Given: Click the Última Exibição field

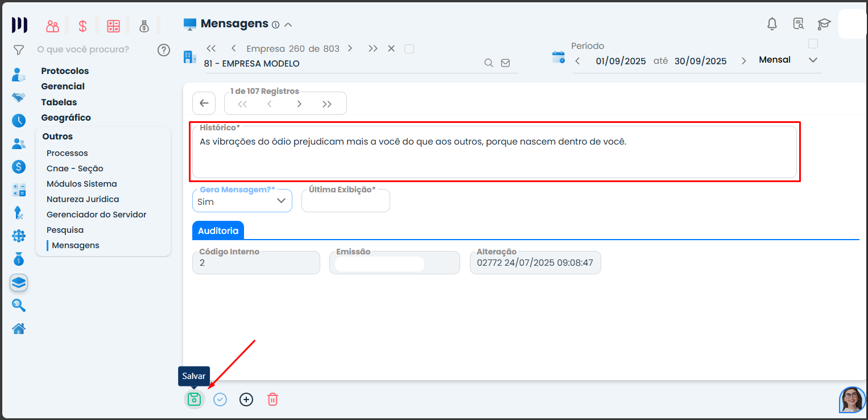Looking at the screenshot, I should (346, 201).
